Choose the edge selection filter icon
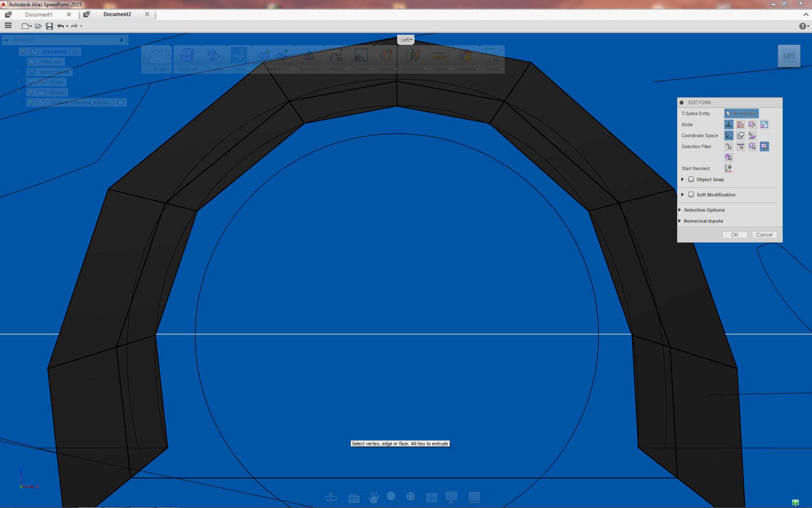This screenshot has width=812, height=508. click(x=741, y=146)
